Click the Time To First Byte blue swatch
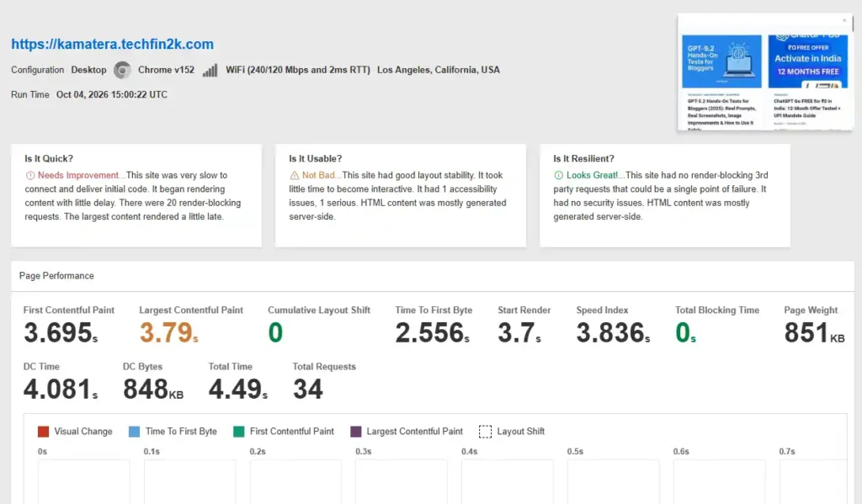The width and height of the screenshot is (862, 504). pos(134,432)
